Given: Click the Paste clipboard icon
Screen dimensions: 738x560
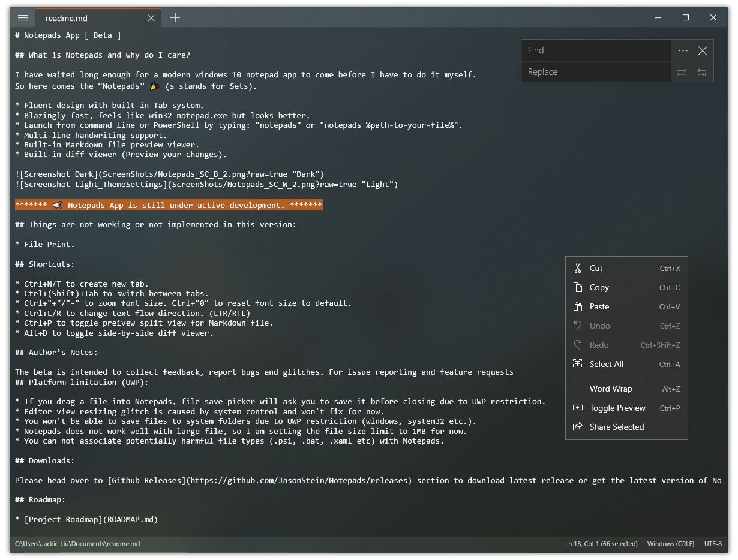Looking at the screenshot, I should pos(578,306).
